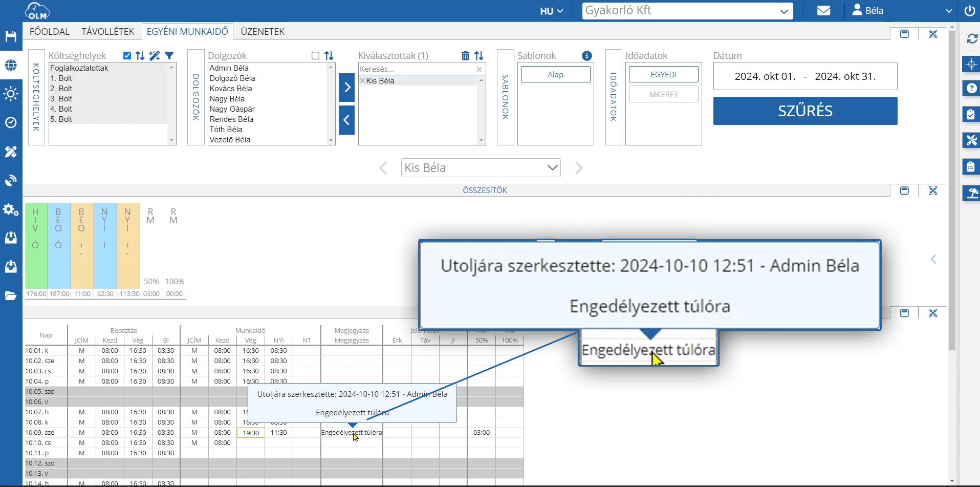Expand the timesheet table panel to fullscreen
Image resolution: width=980 pixels, height=487 pixels.
click(933, 313)
